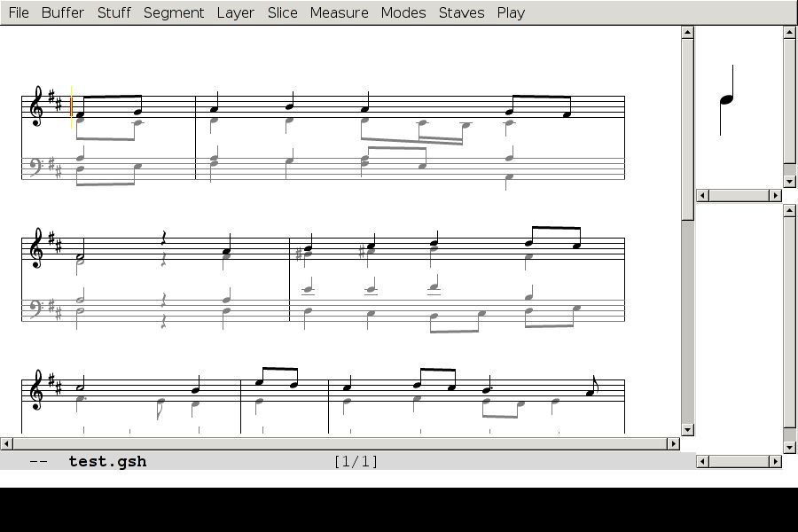Viewport: 798px width, 532px height.
Task: Click the treble clef on the first staff
Action: 36,106
